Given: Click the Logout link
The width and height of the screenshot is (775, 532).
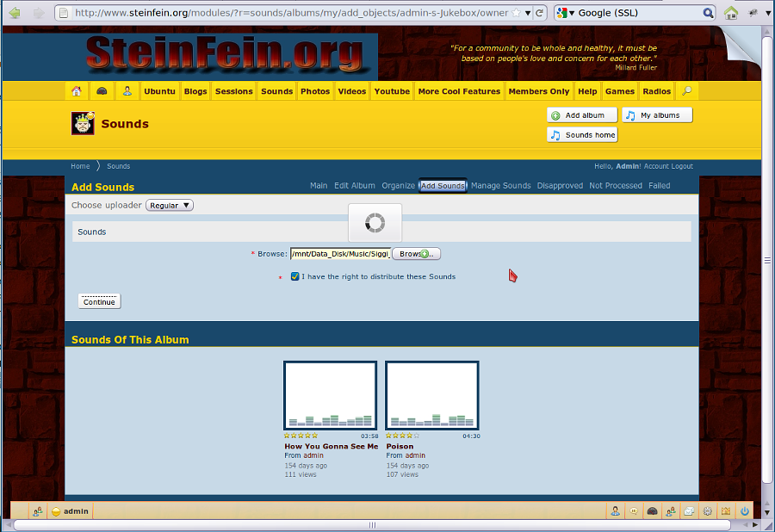Looking at the screenshot, I should click(682, 166).
